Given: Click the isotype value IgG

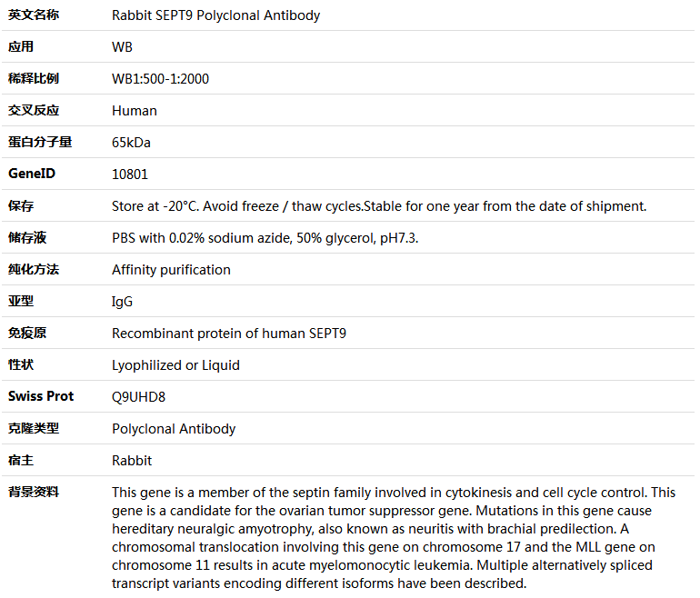Looking at the screenshot, I should point(122,302).
